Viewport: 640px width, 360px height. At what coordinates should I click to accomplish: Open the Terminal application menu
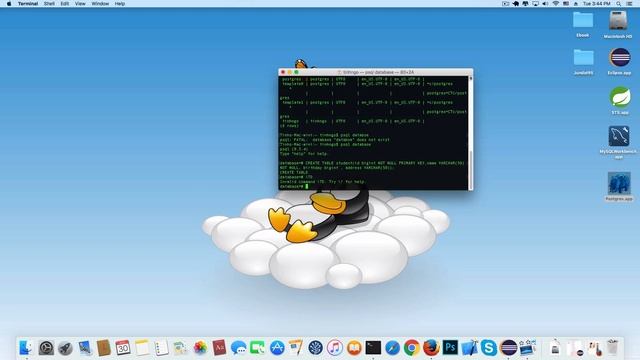28,4
